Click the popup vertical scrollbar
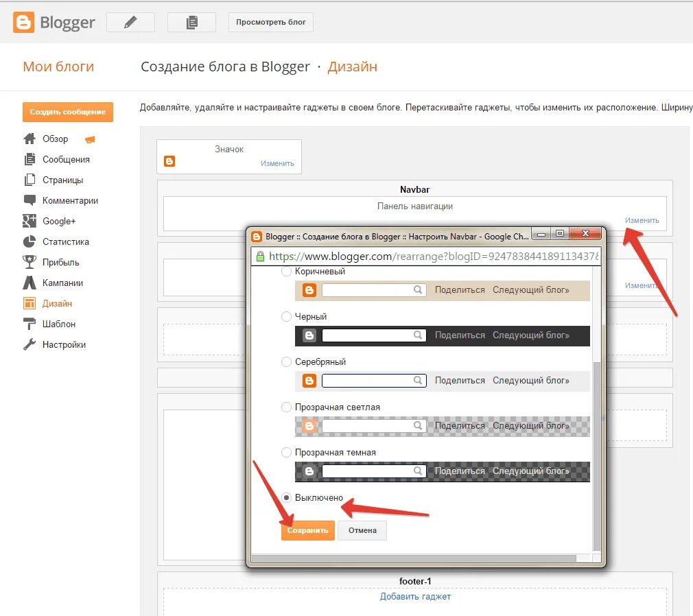The height and width of the screenshot is (616, 693). point(597,455)
